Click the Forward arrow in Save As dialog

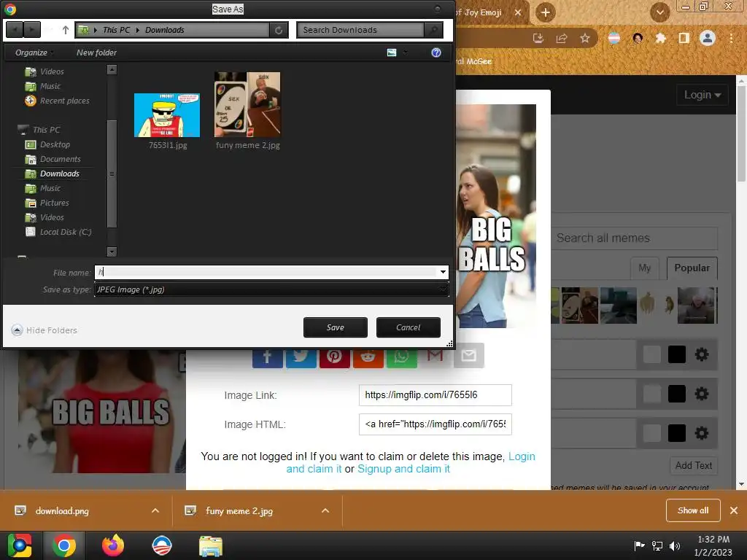(32, 30)
